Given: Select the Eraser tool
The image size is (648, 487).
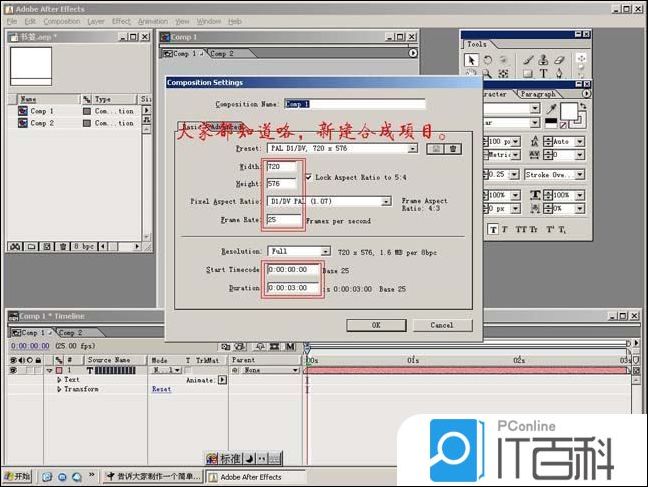Looking at the screenshot, I should click(x=559, y=60).
